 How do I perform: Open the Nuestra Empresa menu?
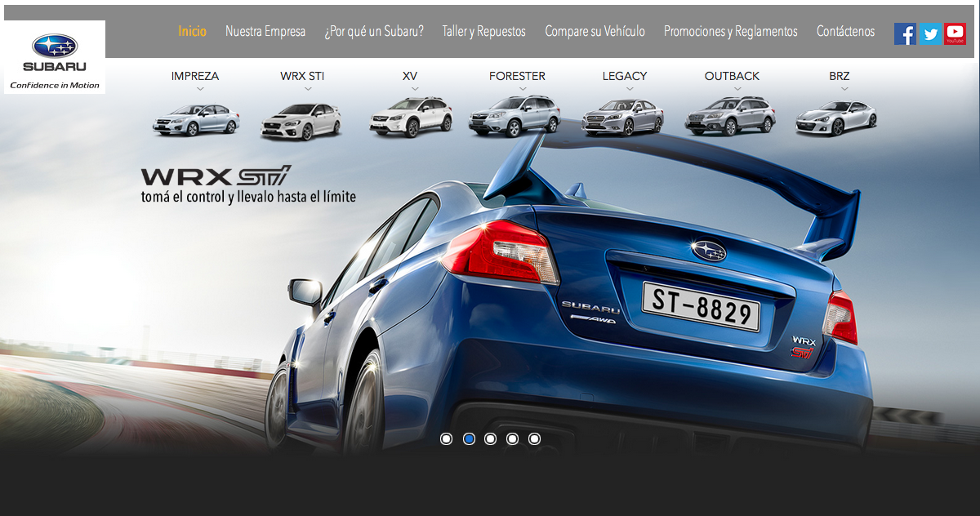265,32
